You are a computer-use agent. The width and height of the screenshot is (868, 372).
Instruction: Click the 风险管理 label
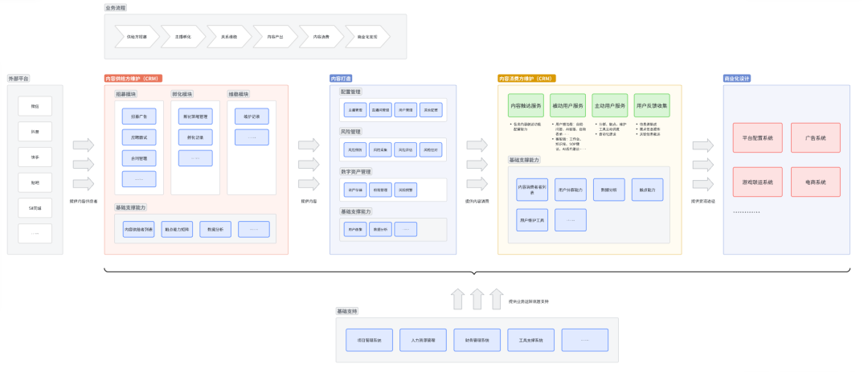click(351, 132)
